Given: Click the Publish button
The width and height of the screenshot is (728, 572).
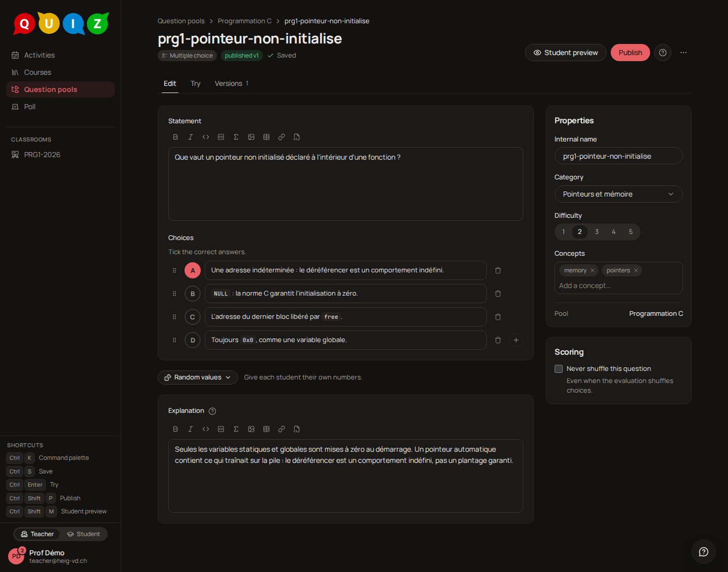Looking at the screenshot, I should tap(630, 53).
